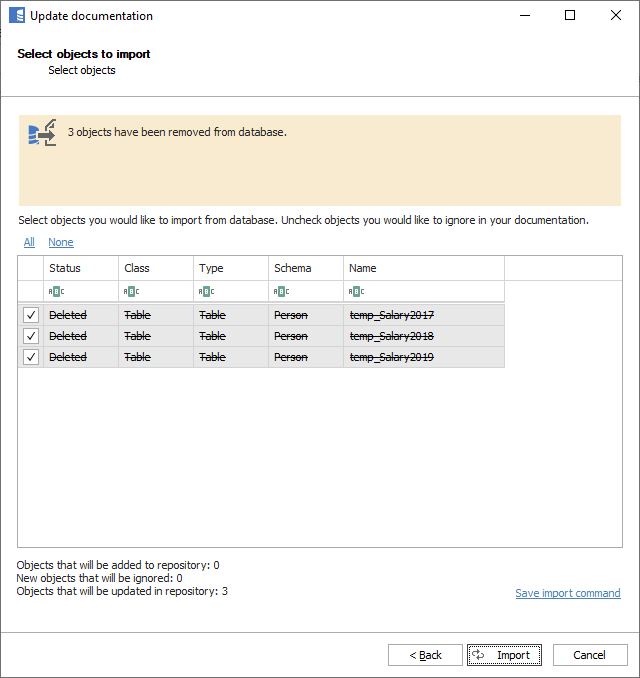This screenshot has height=678, width=640.
Task: Click the Type column filter icon
Action: coord(206,291)
